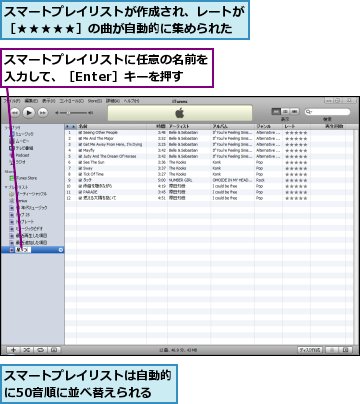Sort by the アルバム column header

click(233, 126)
